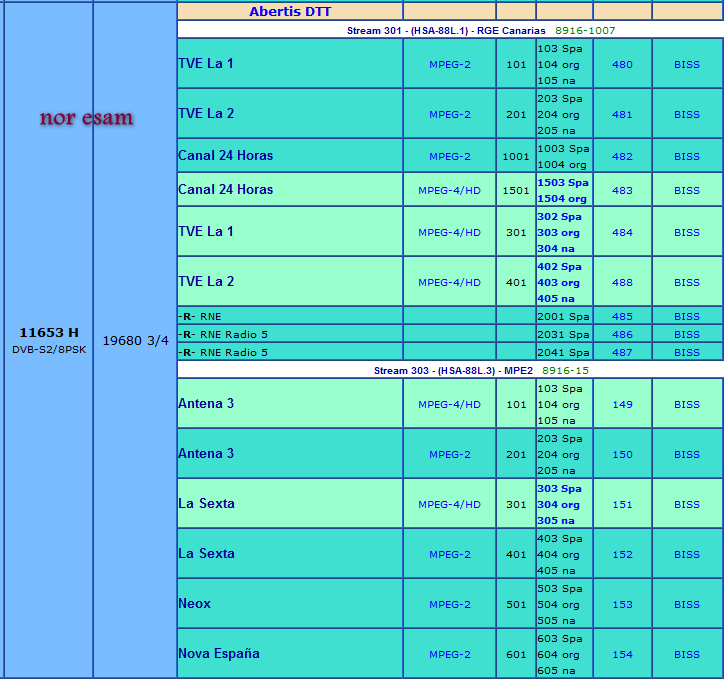This screenshot has width=724, height=679.
Task: Click TVE La 2 in the 488 row
Action: coord(206,282)
